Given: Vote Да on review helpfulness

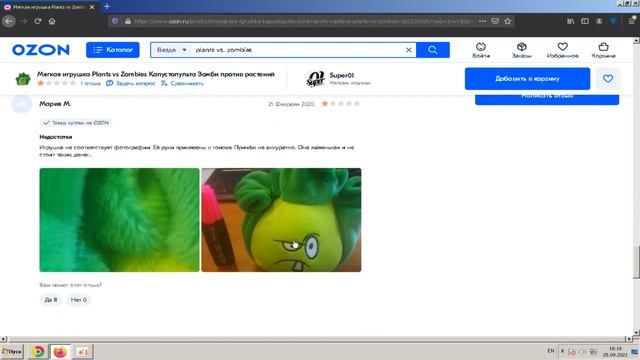Looking at the screenshot, I should click(x=51, y=300).
